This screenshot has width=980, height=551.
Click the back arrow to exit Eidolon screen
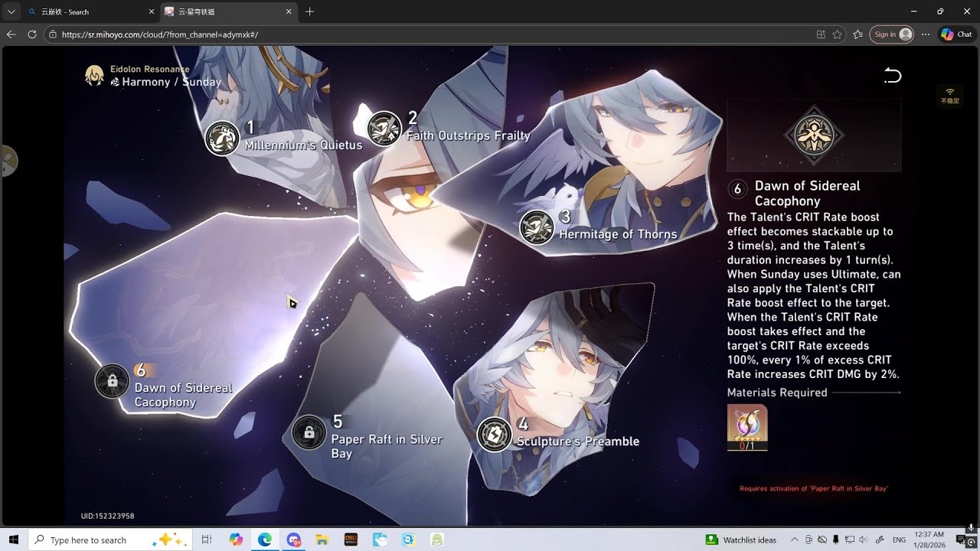tap(893, 76)
